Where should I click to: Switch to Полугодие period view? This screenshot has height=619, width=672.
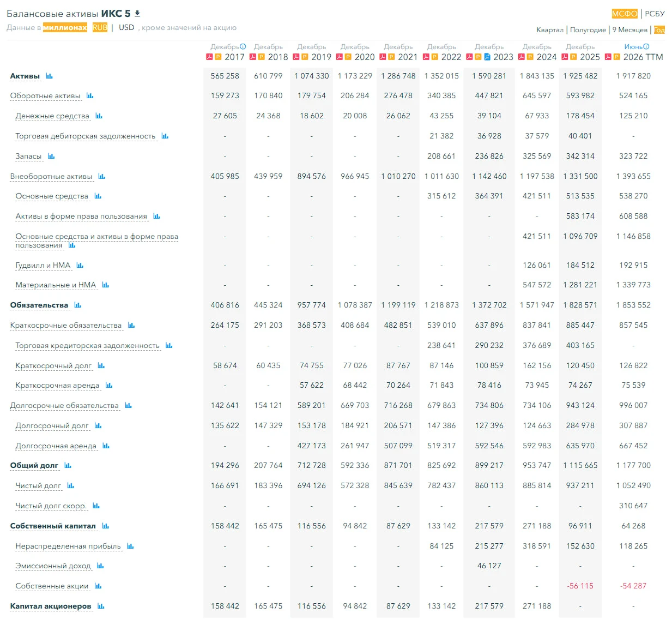pyautogui.click(x=588, y=30)
